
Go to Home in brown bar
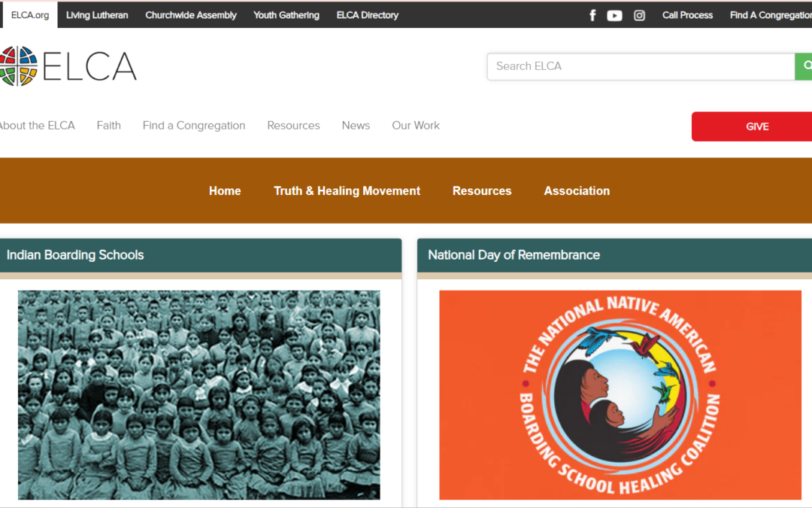coord(225,190)
